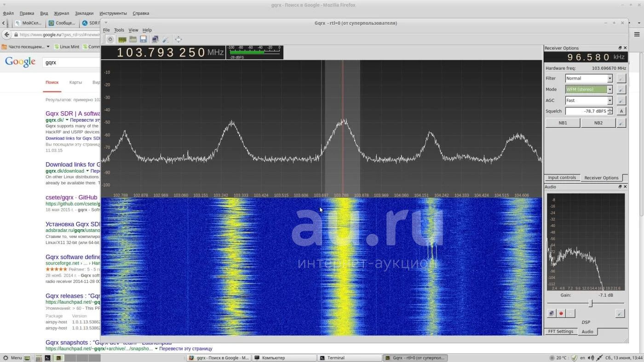The height and width of the screenshot is (362, 644).
Task: Open the I/O device configuration icon
Action: click(x=122, y=40)
